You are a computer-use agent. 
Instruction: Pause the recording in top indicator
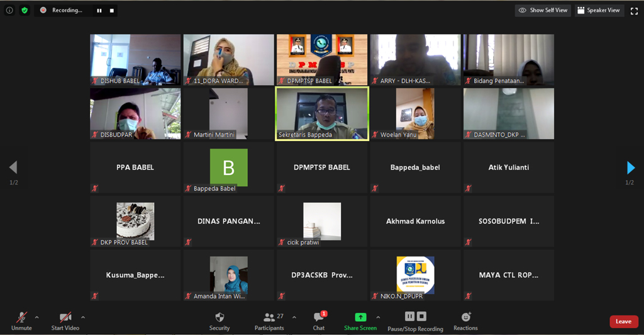click(x=99, y=11)
